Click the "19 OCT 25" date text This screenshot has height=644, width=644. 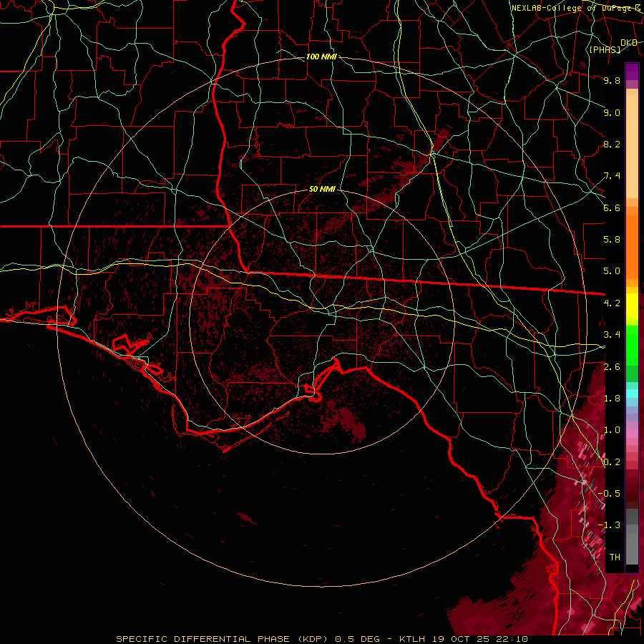(x=460, y=639)
